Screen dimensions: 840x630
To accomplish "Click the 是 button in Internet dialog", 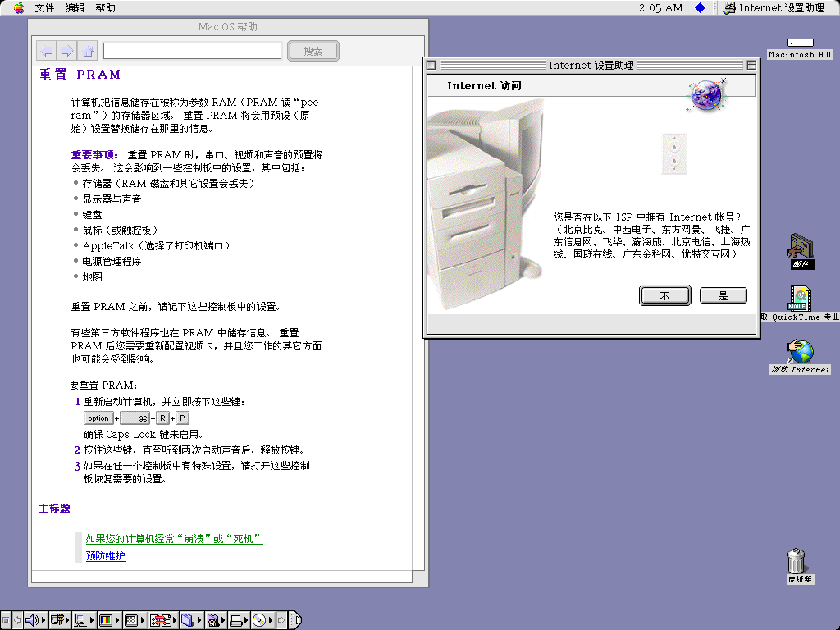I will click(x=724, y=295).
